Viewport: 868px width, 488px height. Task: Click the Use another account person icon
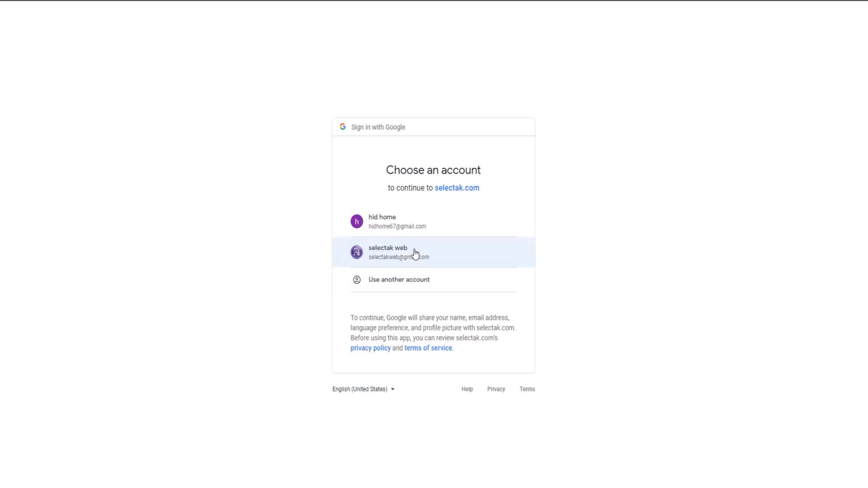357,280
